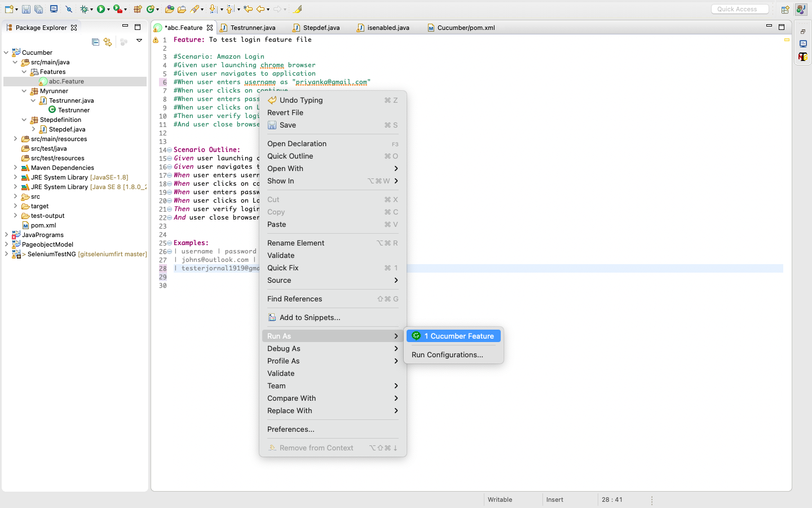This screenshot has height=508, width=812.
Task: Open the Open With submenu
Action: pos(285,168)
